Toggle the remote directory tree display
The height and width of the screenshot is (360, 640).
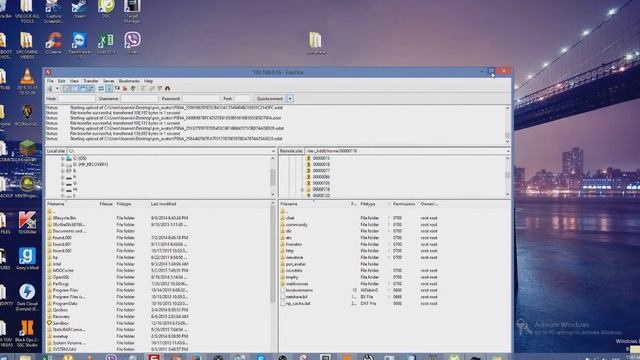[x=82, y=88]
